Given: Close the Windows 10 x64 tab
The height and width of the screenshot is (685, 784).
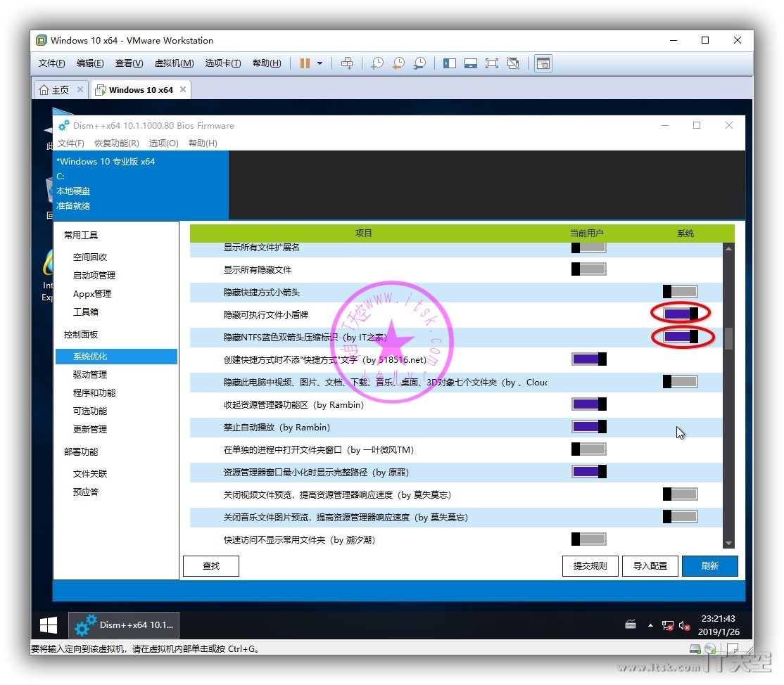Looking at the screenshot, I should coord(183,89).
